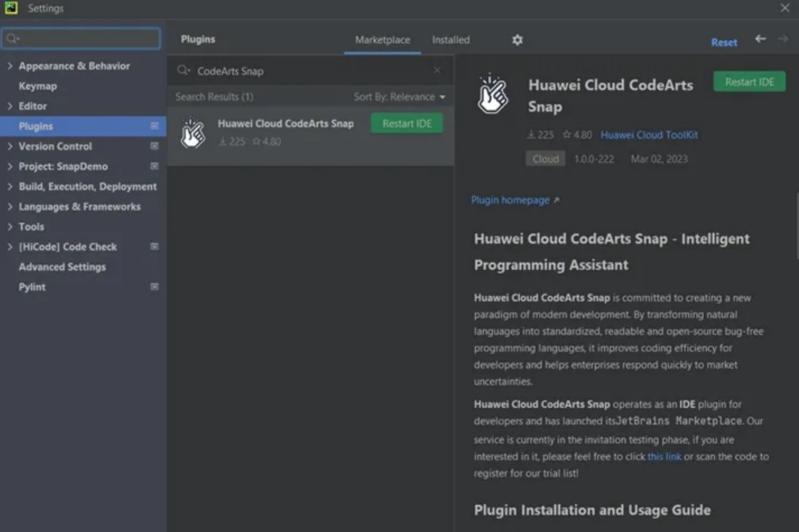This screenshot has width=799, height=532.
Task: Clear the CodeArts Snap search with the X
Action: [x=438, y=70]
